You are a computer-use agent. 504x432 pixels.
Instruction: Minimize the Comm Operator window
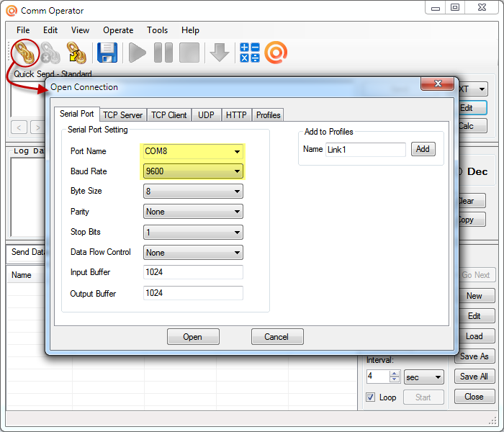pyautogui.click(x=436, y=8)
